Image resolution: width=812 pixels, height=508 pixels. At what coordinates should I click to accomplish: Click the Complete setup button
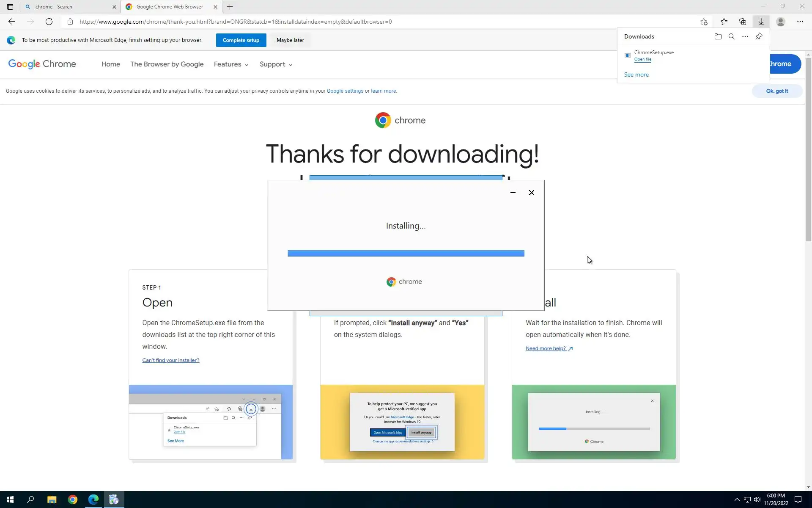(x=241, y=40)
